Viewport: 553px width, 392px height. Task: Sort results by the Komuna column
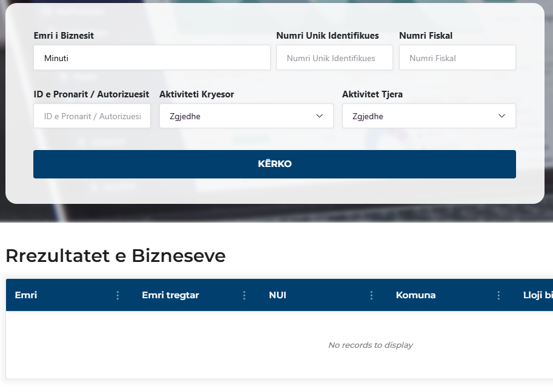point(416,295)
